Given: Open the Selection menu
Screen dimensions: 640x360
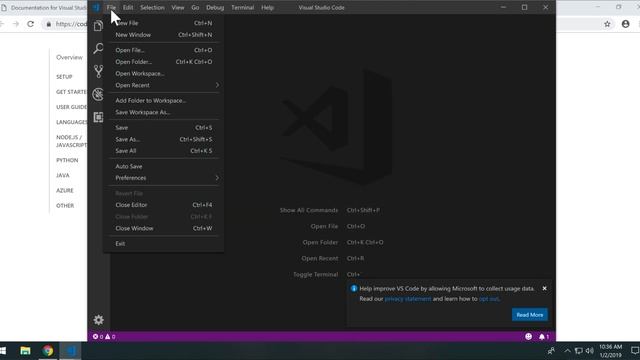Looking at the screenshot, I should [x=152, y=7].
